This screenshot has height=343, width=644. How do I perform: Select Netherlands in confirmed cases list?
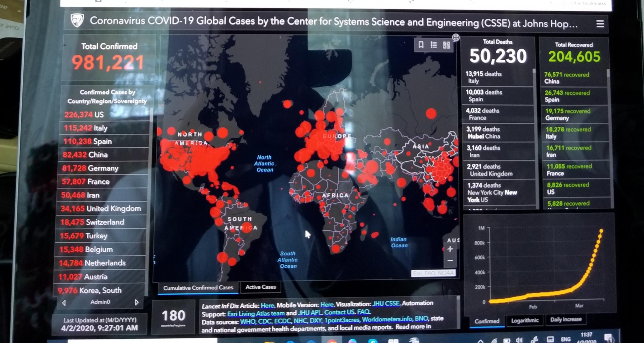pos(99,263)
